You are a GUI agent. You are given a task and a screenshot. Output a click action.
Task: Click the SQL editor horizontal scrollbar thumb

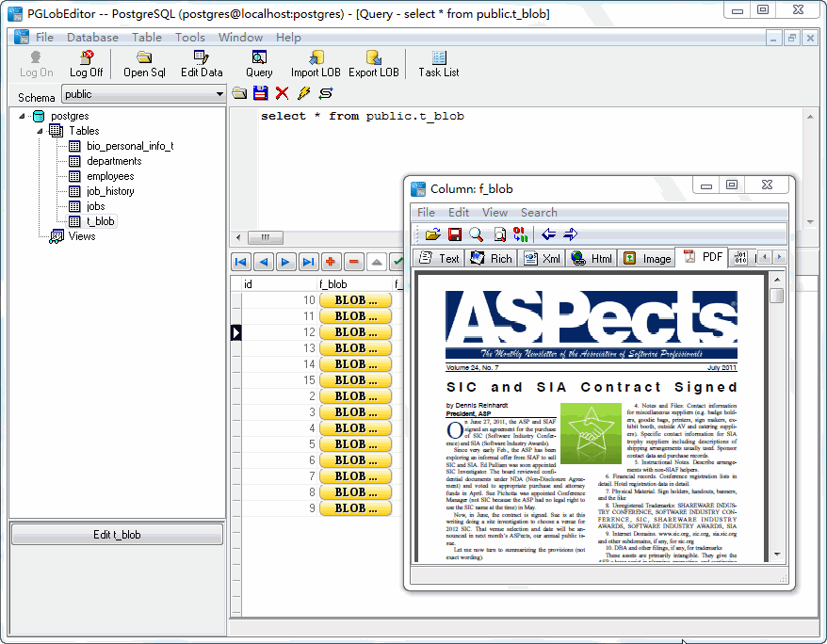pos(266,237)
